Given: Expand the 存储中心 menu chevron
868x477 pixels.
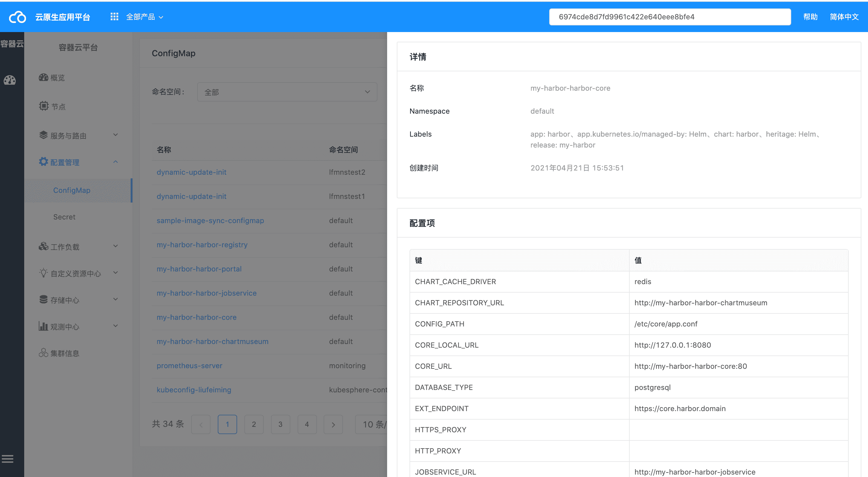Looking at the screenshot, I should [116, 300].
